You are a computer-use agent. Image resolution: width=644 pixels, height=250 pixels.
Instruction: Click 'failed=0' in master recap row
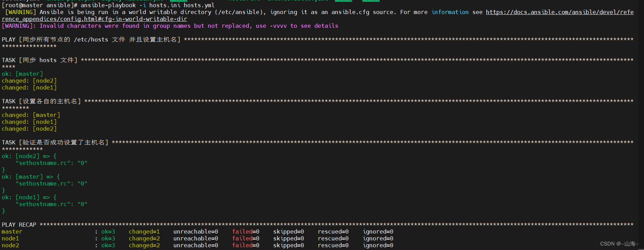point(246,232)
